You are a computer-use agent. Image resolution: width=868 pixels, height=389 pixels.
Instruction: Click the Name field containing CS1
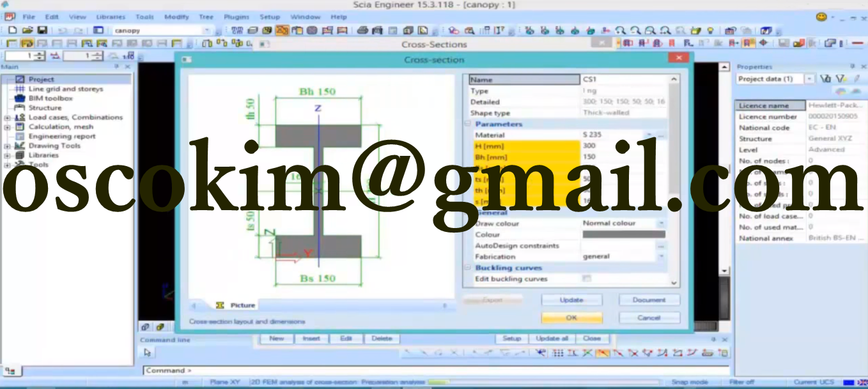[624, 80]
